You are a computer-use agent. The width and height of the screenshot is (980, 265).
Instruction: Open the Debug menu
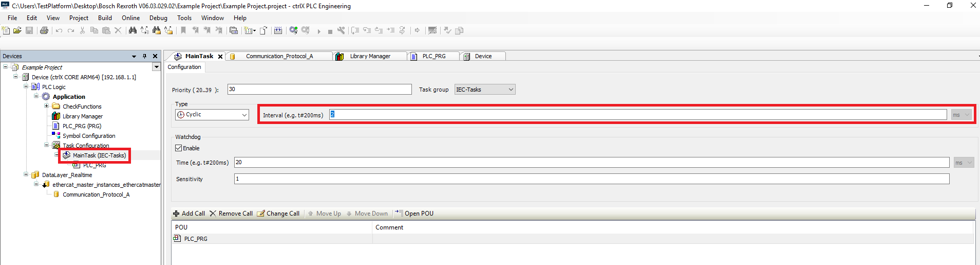[158, 18]
